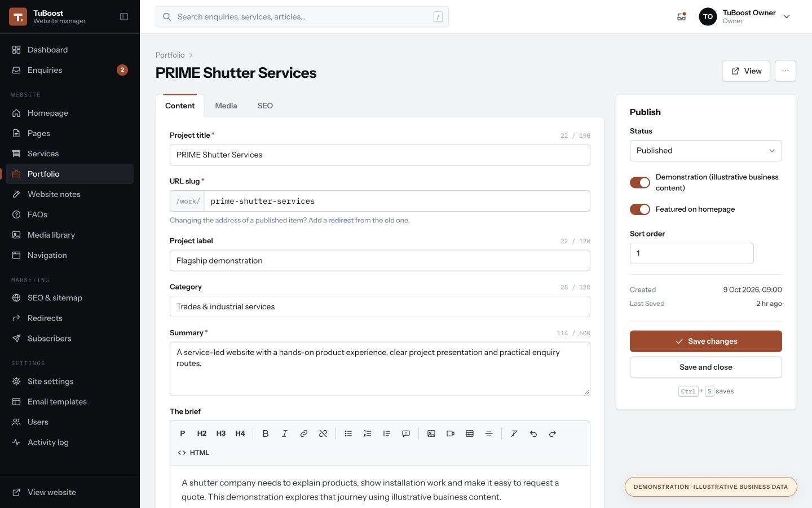Insert a numbered list
This screenshot has width=812, height=508.
pos(368,433)
